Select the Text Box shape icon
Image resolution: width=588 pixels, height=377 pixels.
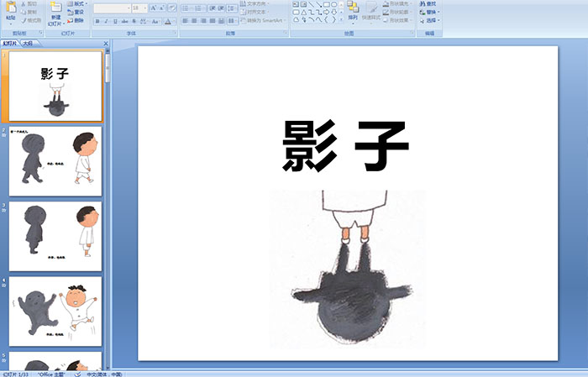point(296,4)
